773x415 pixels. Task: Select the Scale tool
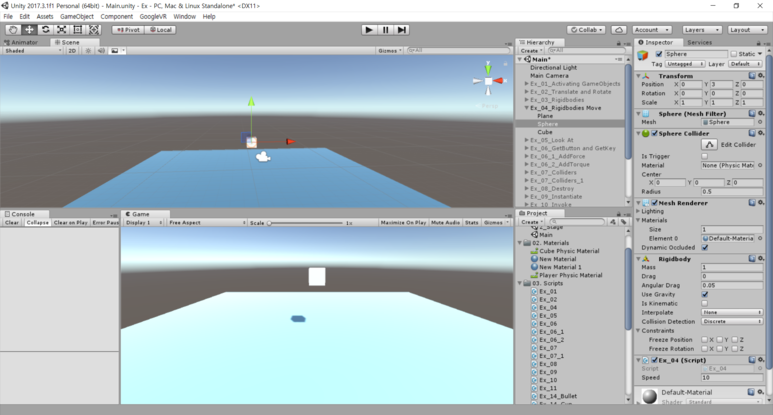[x=62, y=30]
